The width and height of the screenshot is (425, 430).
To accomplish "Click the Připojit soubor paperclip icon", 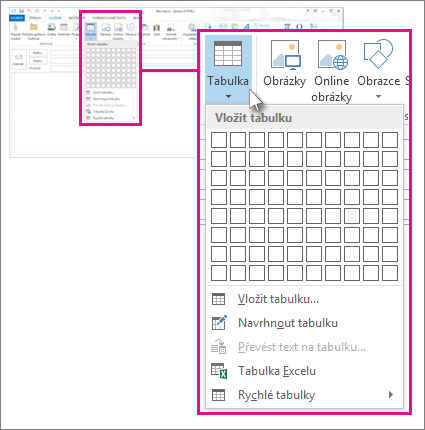I will 16,27.
